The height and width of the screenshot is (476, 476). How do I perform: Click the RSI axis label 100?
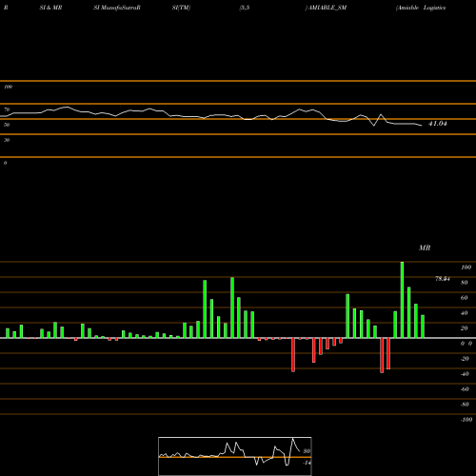click(x=8, y=87)
